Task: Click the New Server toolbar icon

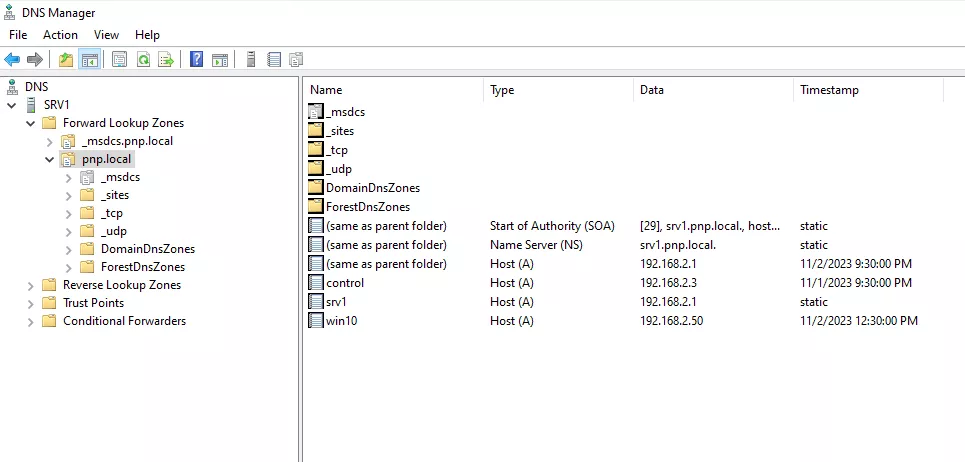Action: (250, 60)
